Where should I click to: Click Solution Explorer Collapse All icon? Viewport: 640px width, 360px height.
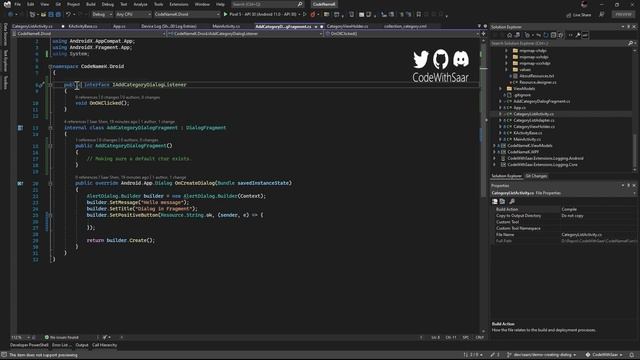[x=553, y=35]
